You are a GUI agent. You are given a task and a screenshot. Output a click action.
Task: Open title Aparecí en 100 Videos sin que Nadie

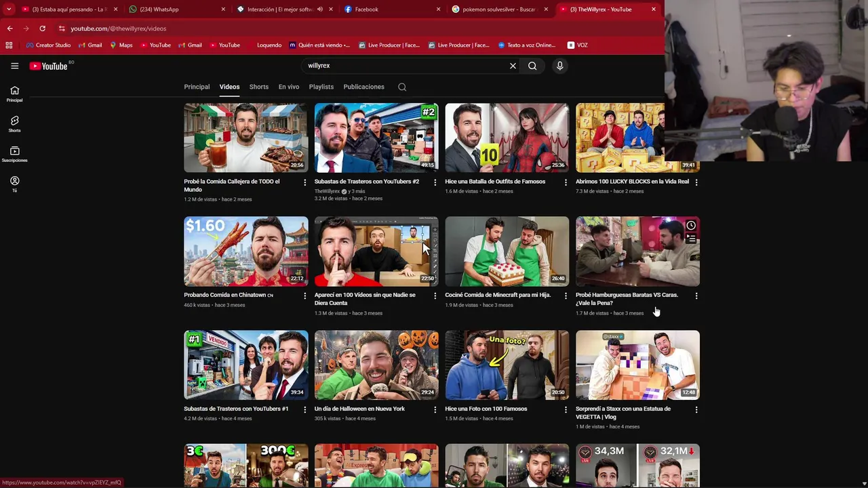click(x=365, y=299)
